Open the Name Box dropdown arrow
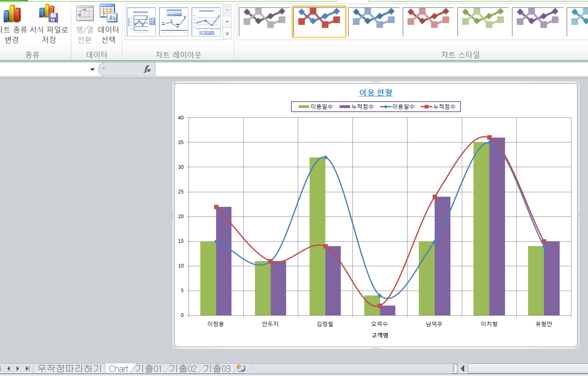Image resolution: width=588 pixels, height=376 pixels. tap(92, 70)
